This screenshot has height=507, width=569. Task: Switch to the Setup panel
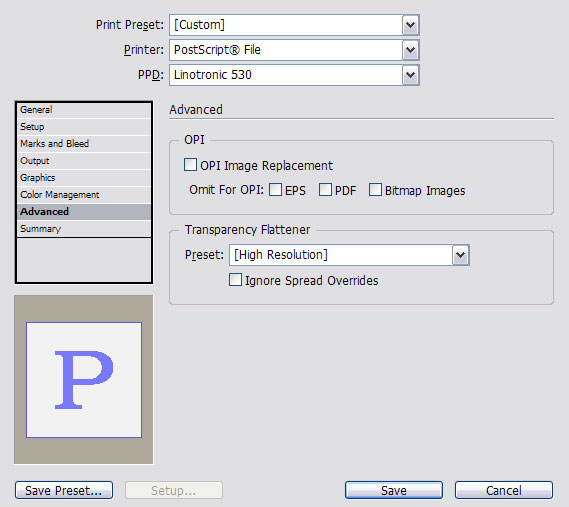84,127
